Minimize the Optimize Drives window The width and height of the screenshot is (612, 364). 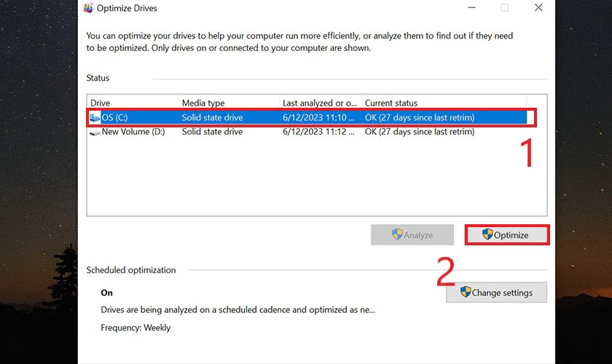472,8
